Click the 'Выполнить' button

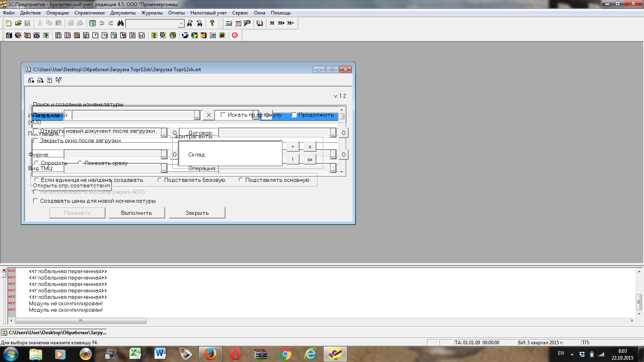click(137, 213)
